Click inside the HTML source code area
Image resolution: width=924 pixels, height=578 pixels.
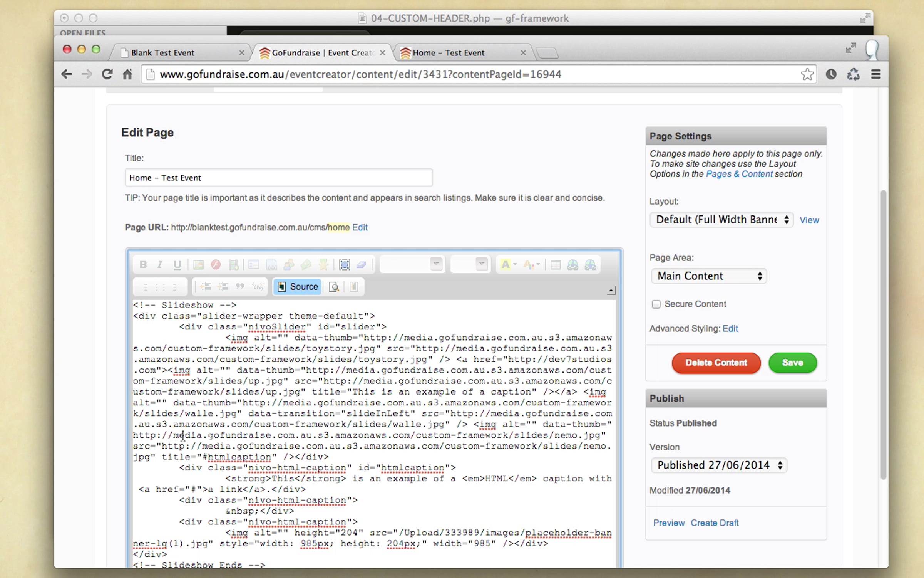[373, 434]
